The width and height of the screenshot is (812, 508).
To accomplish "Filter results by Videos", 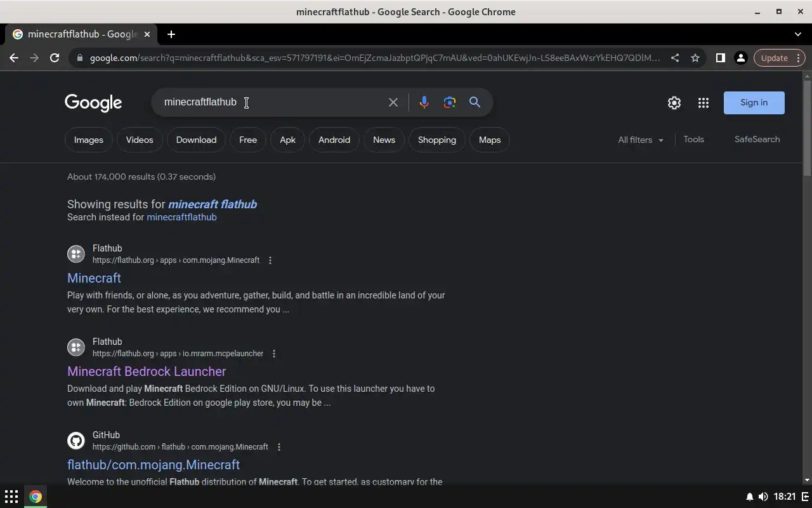I will tap(140, 140).
